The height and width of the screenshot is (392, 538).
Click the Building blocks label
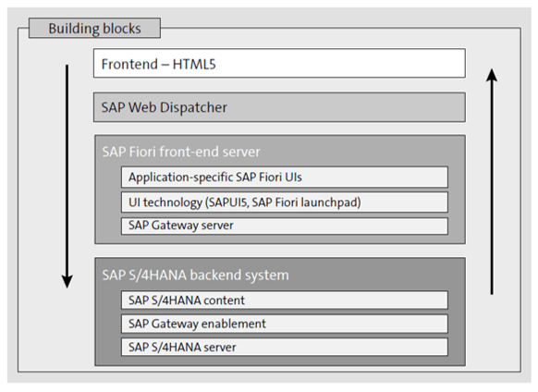pyautogui.click(x=94, y=28)
